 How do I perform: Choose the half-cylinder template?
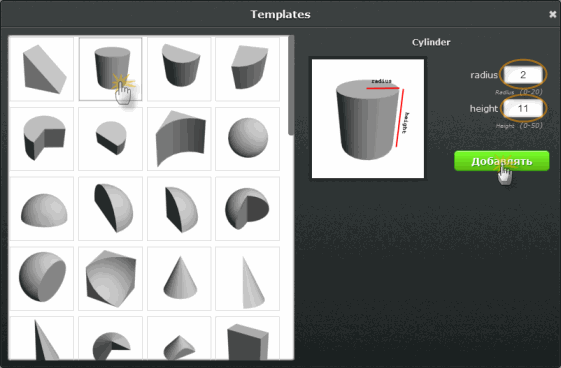click(x=179, y=69)
